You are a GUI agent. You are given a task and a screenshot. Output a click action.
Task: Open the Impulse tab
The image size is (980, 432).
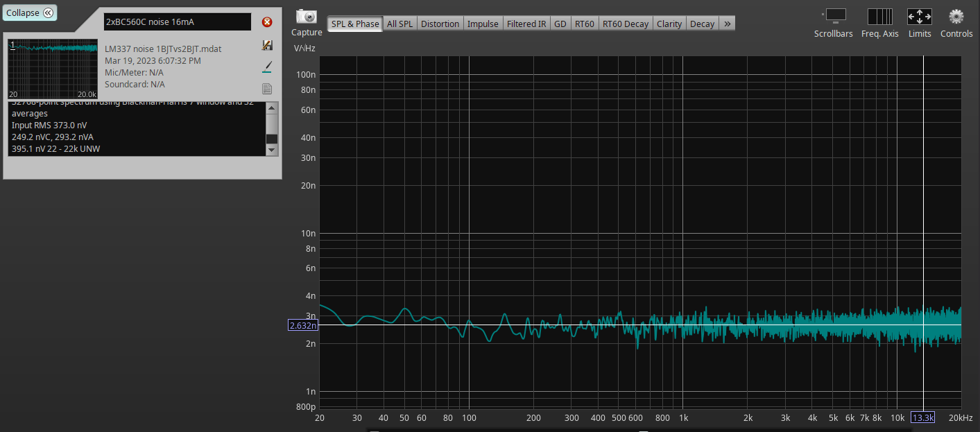tap(483, 24)
